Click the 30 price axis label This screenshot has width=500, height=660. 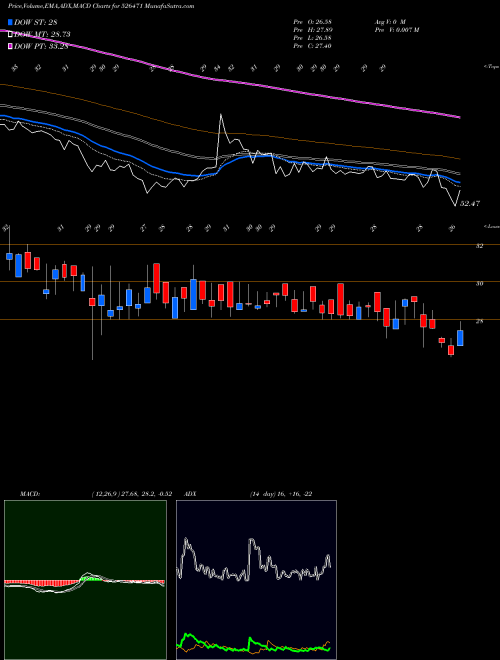point(479,284)
